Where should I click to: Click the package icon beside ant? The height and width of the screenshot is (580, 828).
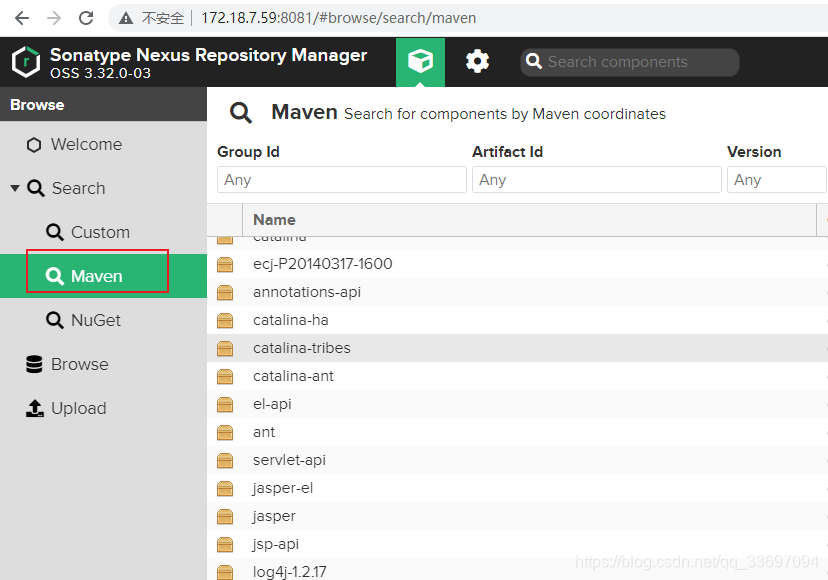[x=225, y=432]
